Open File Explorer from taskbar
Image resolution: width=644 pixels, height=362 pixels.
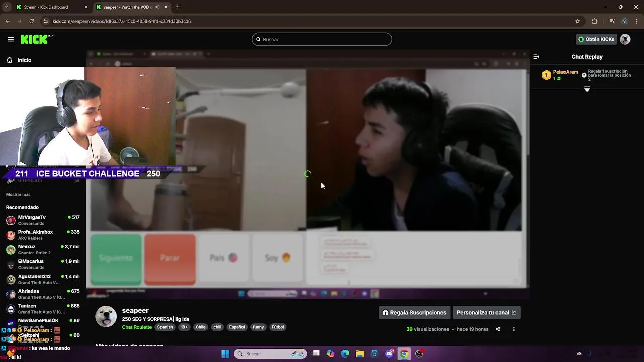pyautogui.click(x=360, y=354)
